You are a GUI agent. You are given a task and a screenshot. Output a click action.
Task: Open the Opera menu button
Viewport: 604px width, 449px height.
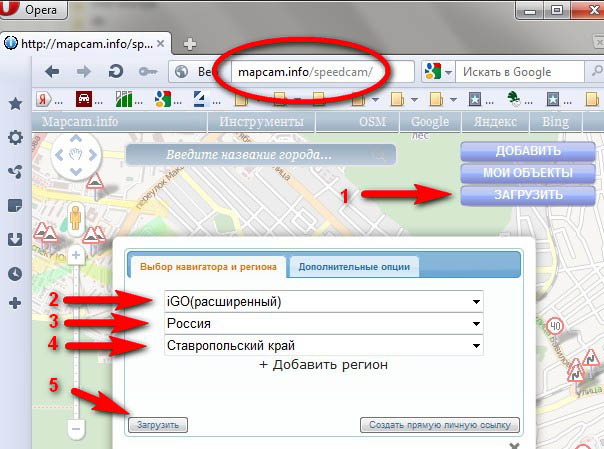[36, 12]
